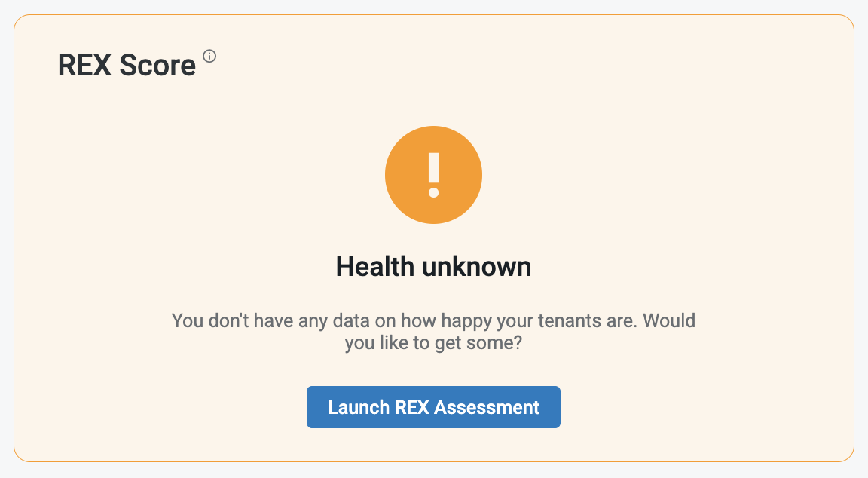
Task: Click the word 'Assessment' on the blue button
Action: [487, 407]
